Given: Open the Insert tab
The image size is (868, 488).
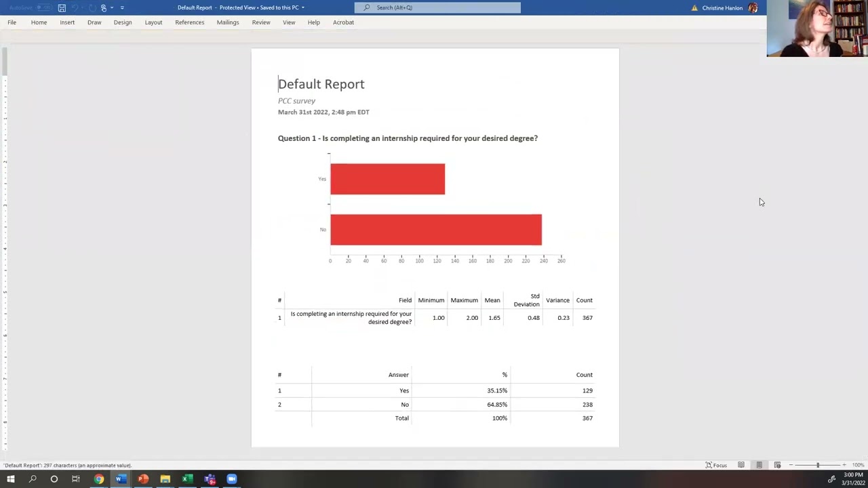Looking at the screenshot, I should click(67, 22).
